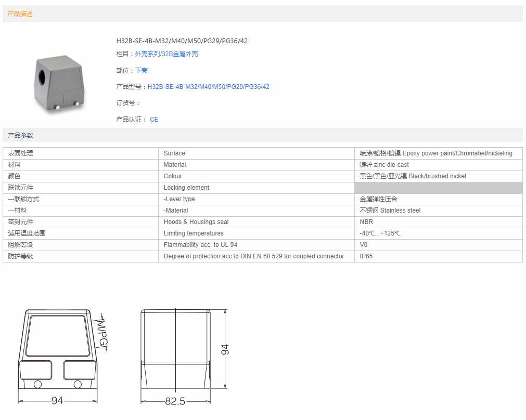Click the 下壳 part link
The width and height of the screenshot is (526, 420).
pyautogui.click(x=141, y=71)
